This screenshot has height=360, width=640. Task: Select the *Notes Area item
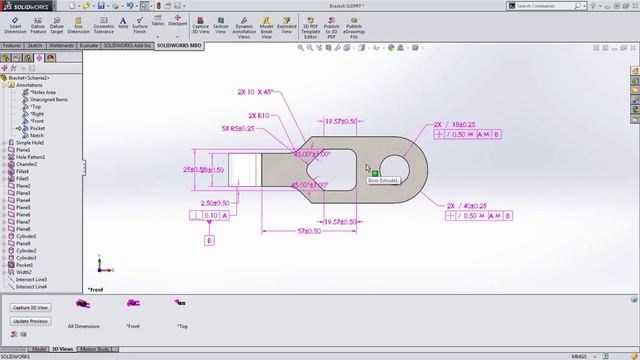43,93
